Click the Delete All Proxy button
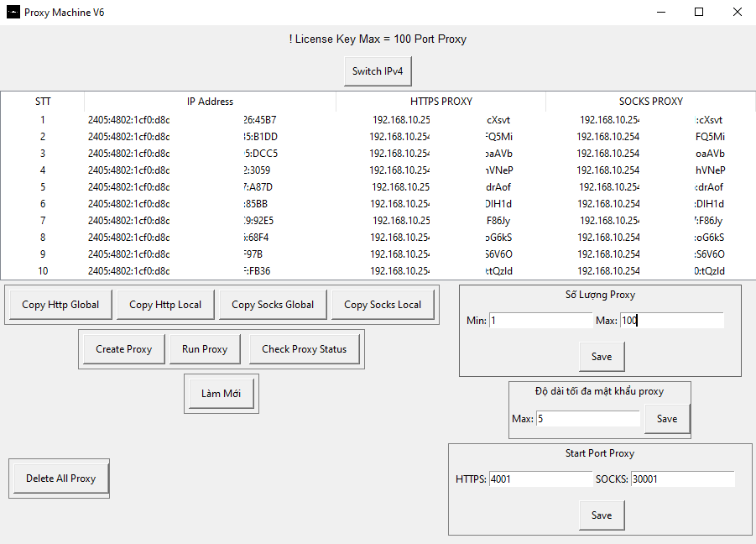The height and width of the screenshot is (544, 756). point(60,479)
